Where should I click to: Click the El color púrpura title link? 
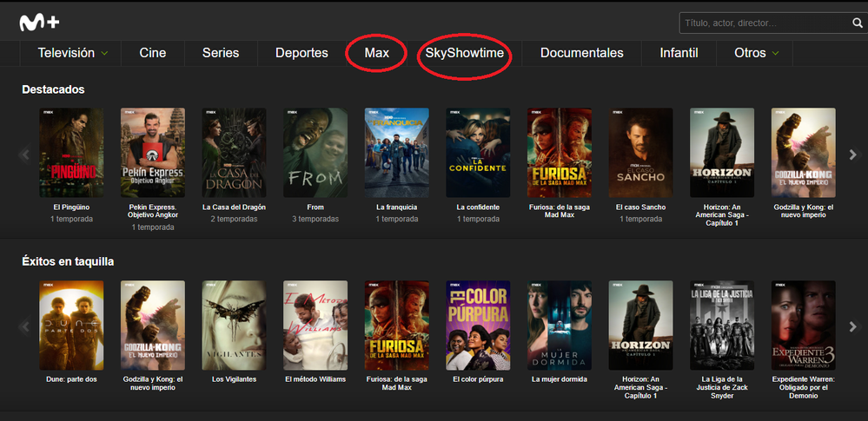click(479, 379)
